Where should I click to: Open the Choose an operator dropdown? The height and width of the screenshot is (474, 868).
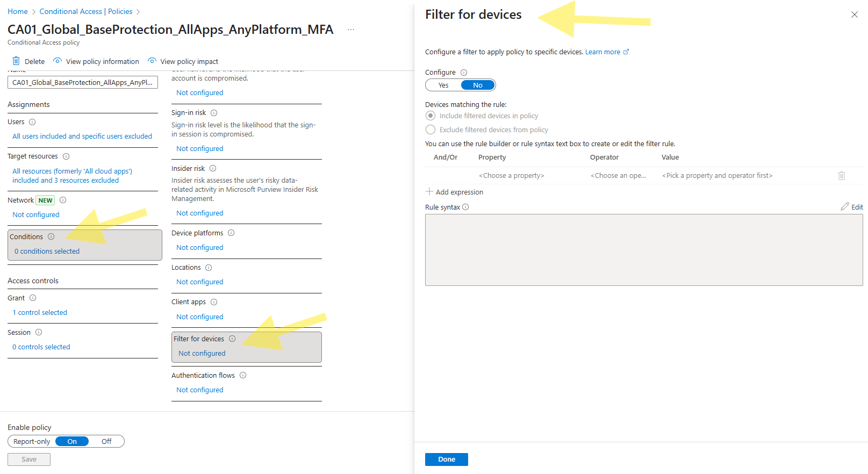tap(619, 176)
